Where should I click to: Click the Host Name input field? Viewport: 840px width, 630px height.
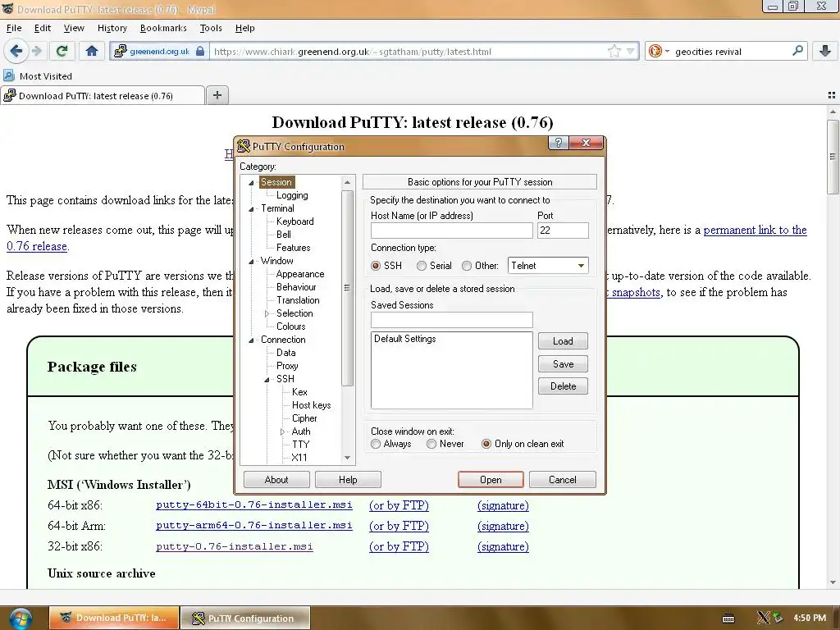click(452, 231)
